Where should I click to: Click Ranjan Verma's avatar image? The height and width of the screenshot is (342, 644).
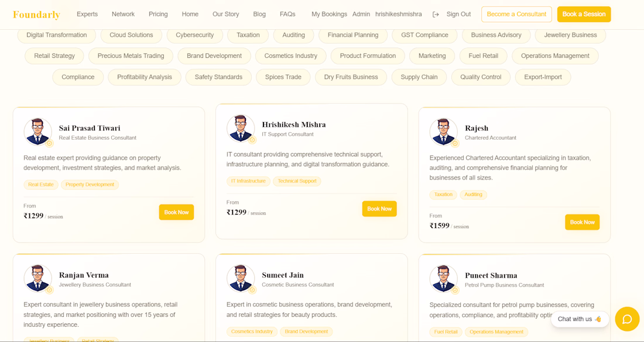coord(38,278)
